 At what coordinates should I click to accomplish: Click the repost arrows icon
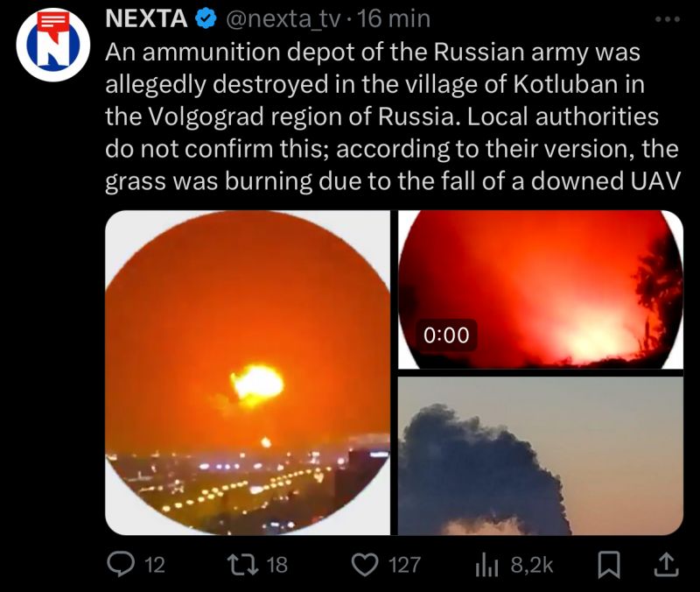(x=242, y=564)
